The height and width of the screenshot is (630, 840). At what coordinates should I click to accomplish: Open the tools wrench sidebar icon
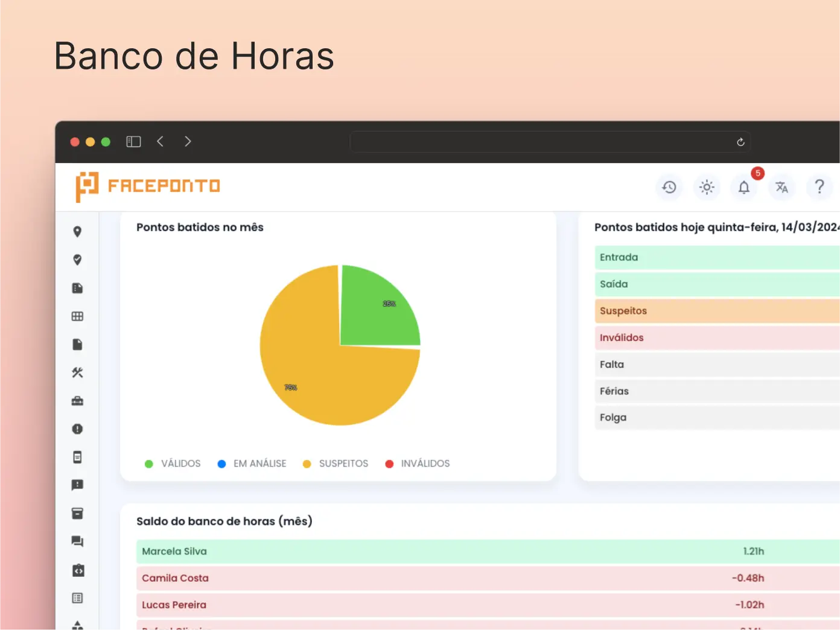[77, 373]
